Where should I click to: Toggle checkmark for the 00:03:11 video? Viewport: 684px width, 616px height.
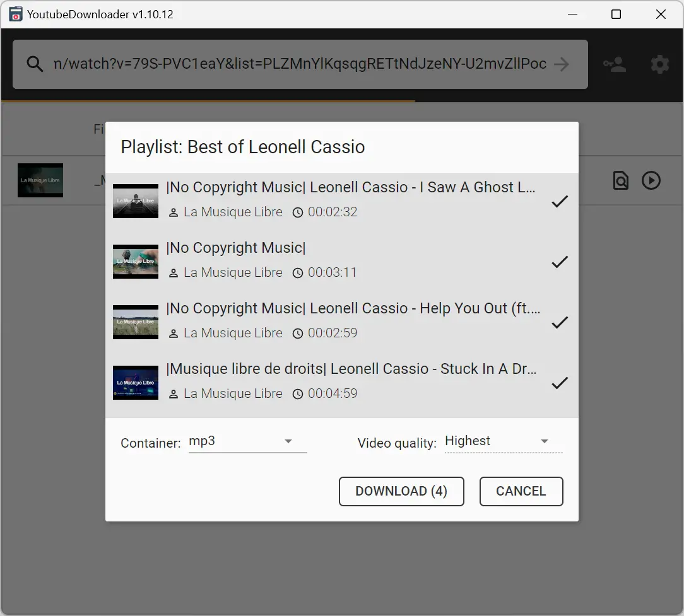(560, 262)
